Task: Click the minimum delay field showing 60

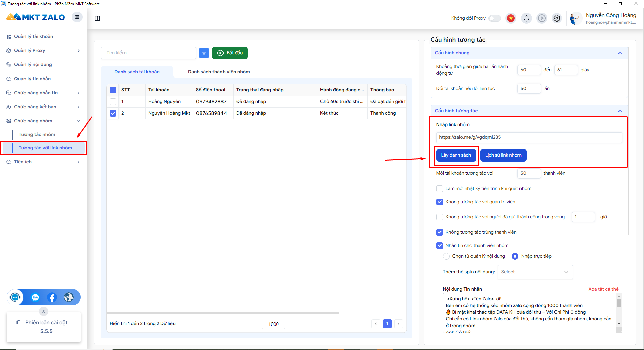Action: pyautogui.click(x=529, y=70)
